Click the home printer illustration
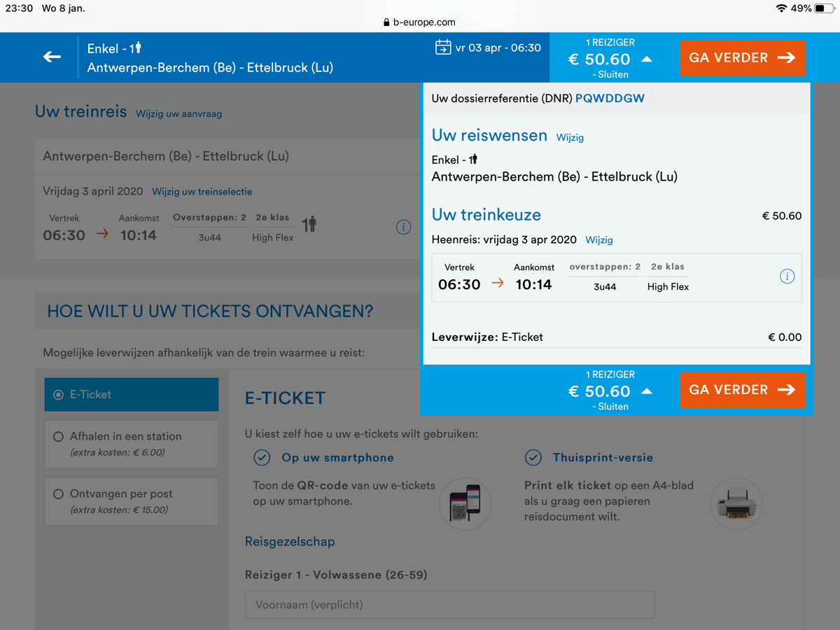The image size is (840, 630). click(x=736, y=504)
